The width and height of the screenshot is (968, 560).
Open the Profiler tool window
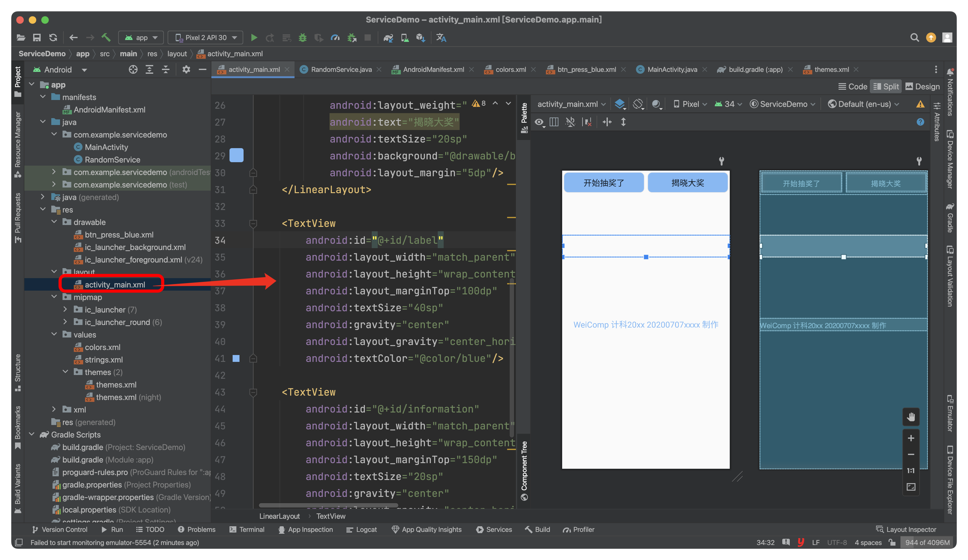pos(578,529)
